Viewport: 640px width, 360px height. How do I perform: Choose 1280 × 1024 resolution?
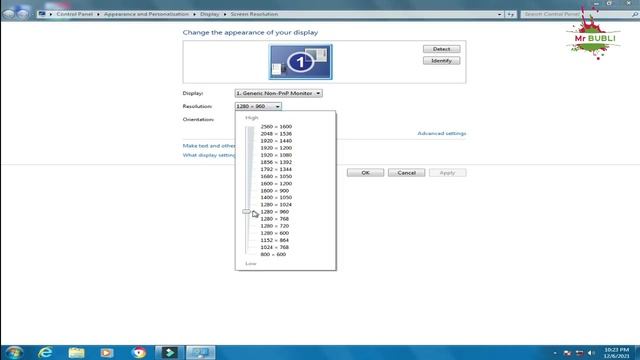(276, 204)
